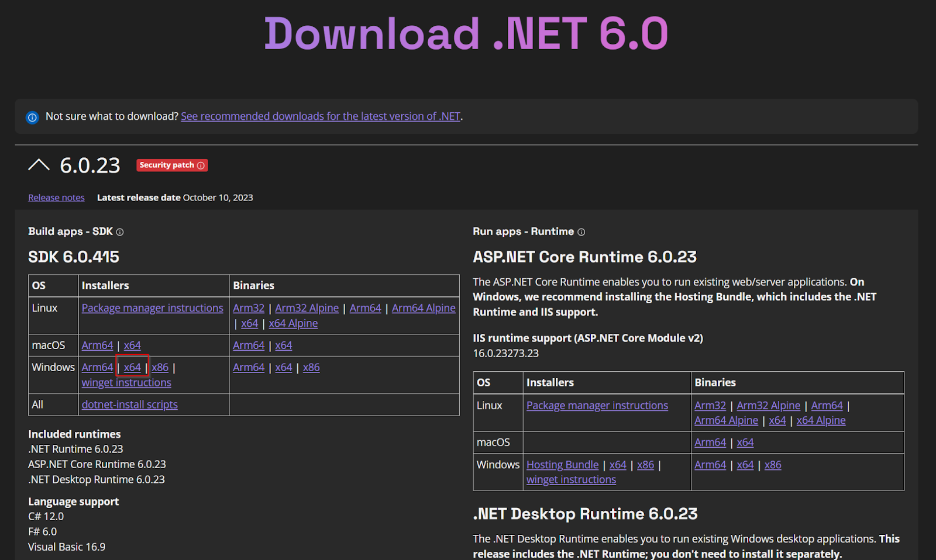Download ASP.NET Runtime Linux Arm32 binary

point(710,406)
